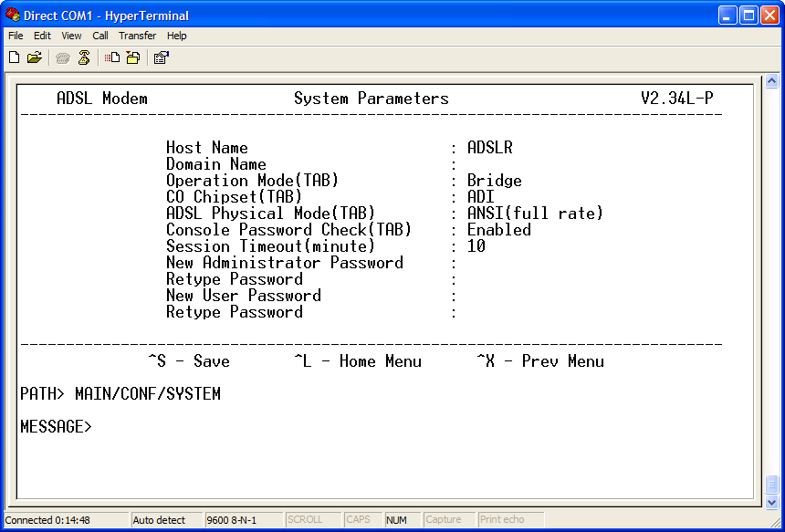Image resolution: width=785 pixels, height=532 pixels.
Task: Open connection Properties from the toolbar
Action: click(161, 57)
